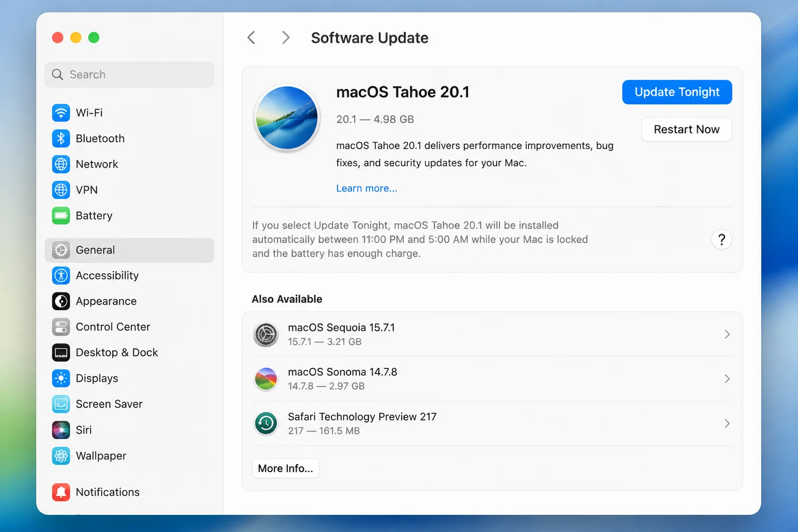Open Siri settings
This screenshot has height=532, width=798.
click(129, 430)
